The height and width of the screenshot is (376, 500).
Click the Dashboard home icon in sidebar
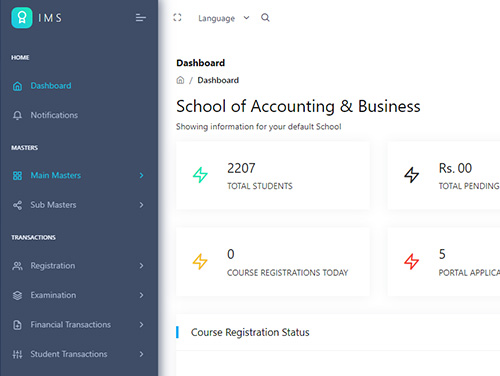17,86
